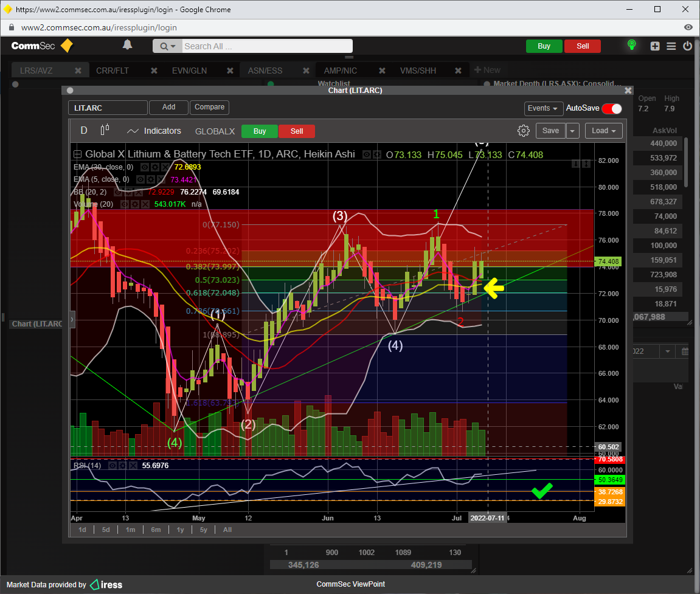Toggle visibility of EMA 30 indicator
700x594 pixels.
click(144, 167)
